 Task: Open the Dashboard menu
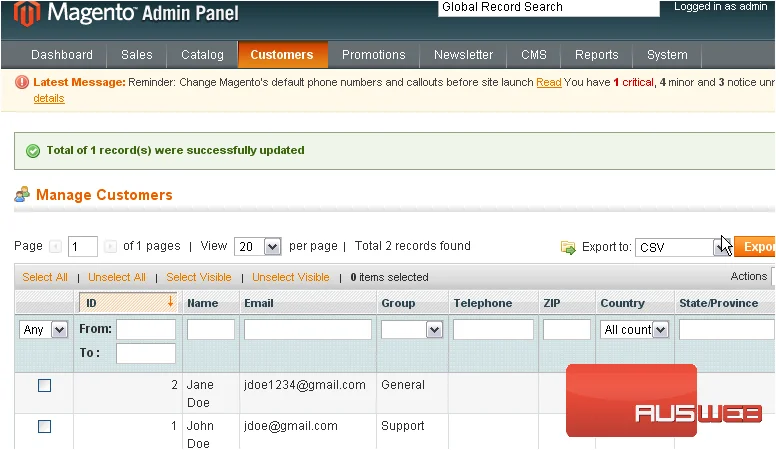62,54
